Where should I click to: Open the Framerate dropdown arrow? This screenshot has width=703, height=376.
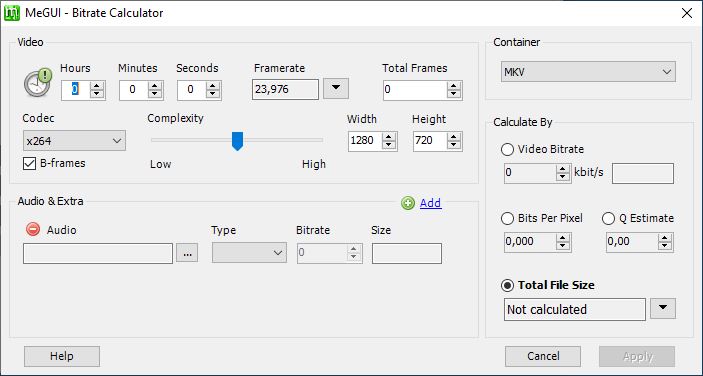coord(336,88)
